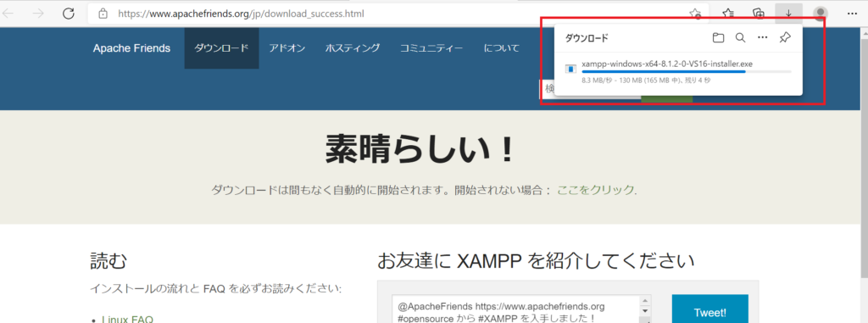Click the browser forward arrow
The height and width of the screenshot is (323, 868).
(x=37, y=14)
